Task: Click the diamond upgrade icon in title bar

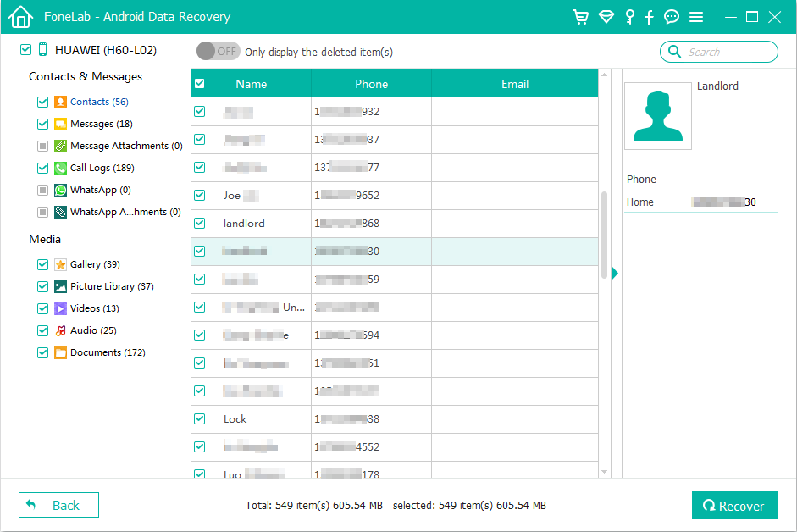Action: coord(606,16)
